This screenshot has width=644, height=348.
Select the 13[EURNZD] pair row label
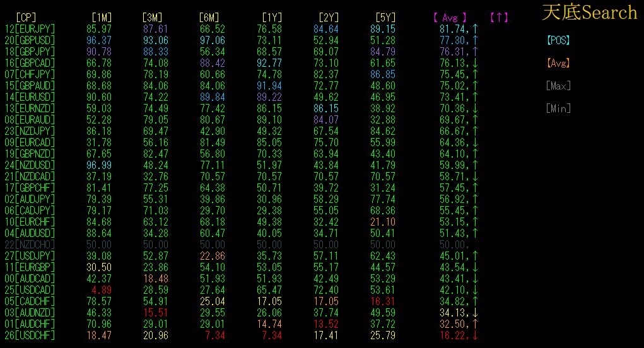click(x=30, y=108)
